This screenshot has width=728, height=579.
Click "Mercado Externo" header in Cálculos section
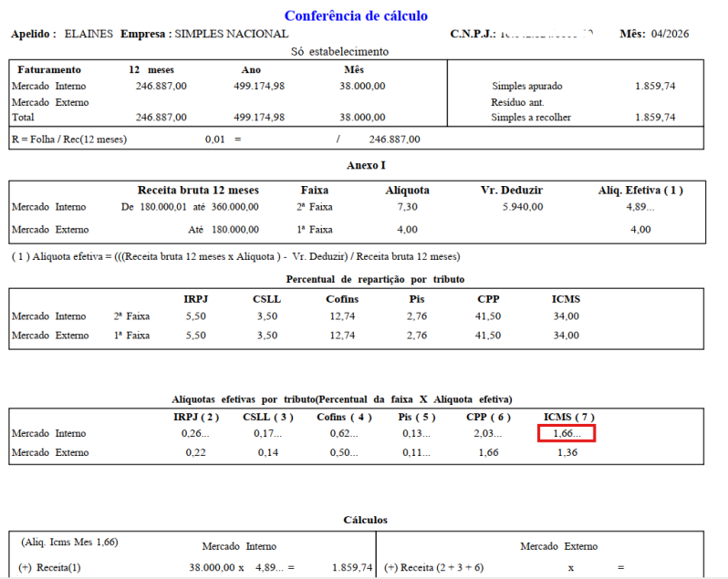[559, 546]
